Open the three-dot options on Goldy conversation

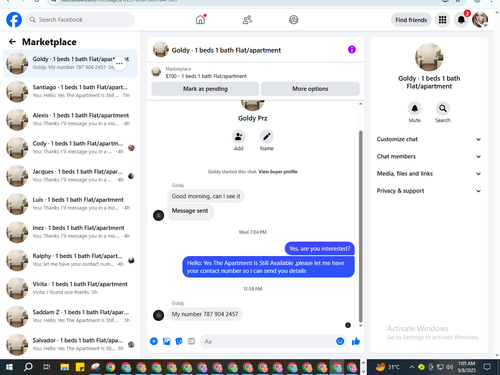pyautogui.click(x=119, y=63)
